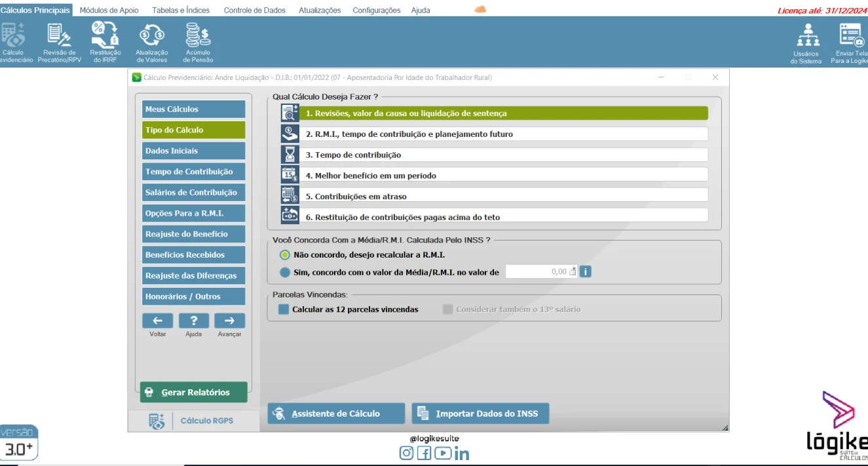Click Importar Dados do INSS button
The width and height of the screenshot is (868, 466).
click(480, 414)
